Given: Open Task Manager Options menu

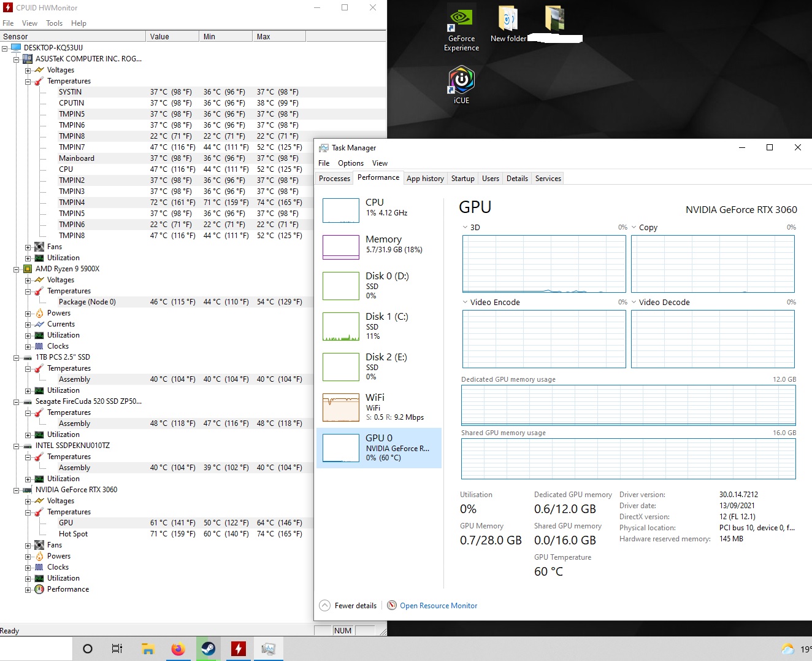Looking at the screenshot, I should 351,163.
